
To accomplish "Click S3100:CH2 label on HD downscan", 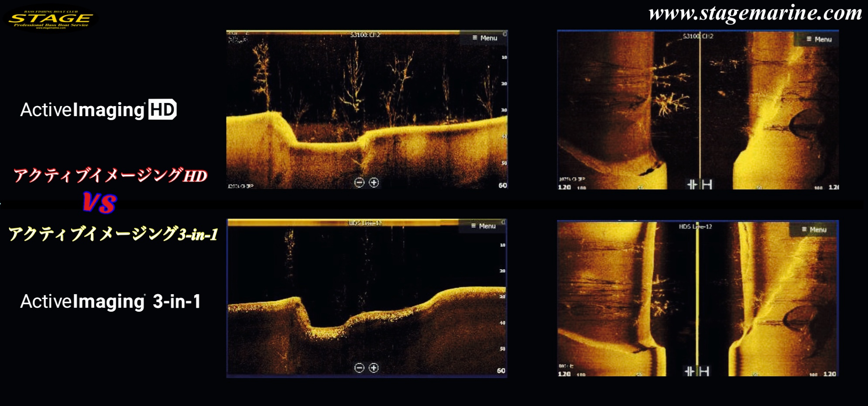I will pos(365,35).
